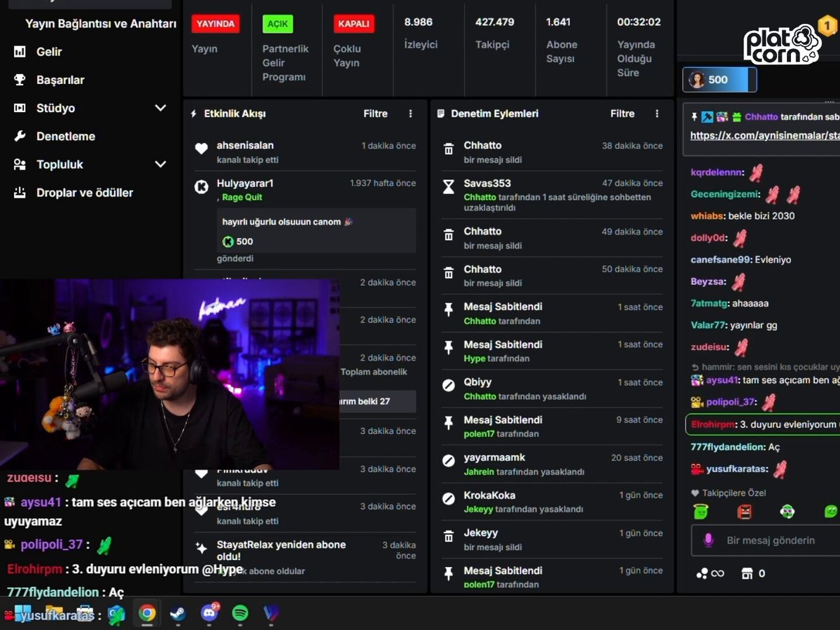Image resolution: width=840 pixels, height=630 pixels.
Task: Switch to Chrome in the taskbar
Action: [147, 613]
